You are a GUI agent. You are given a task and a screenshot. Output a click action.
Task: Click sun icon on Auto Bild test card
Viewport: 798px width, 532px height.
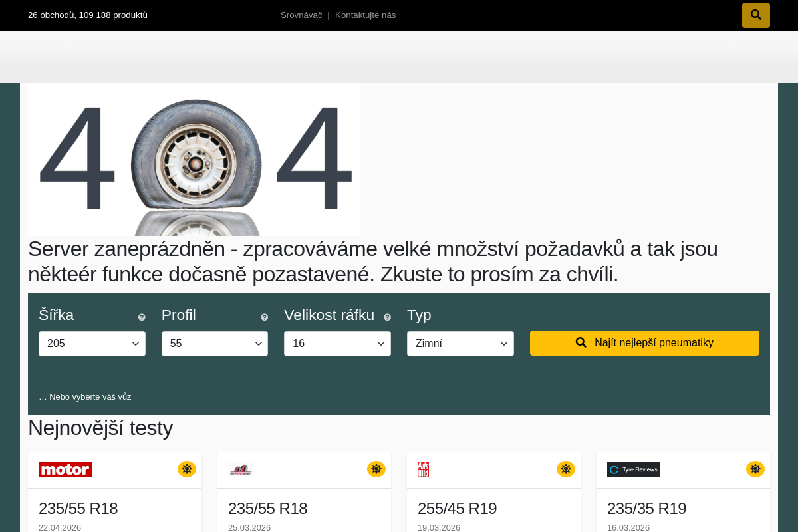566,469
